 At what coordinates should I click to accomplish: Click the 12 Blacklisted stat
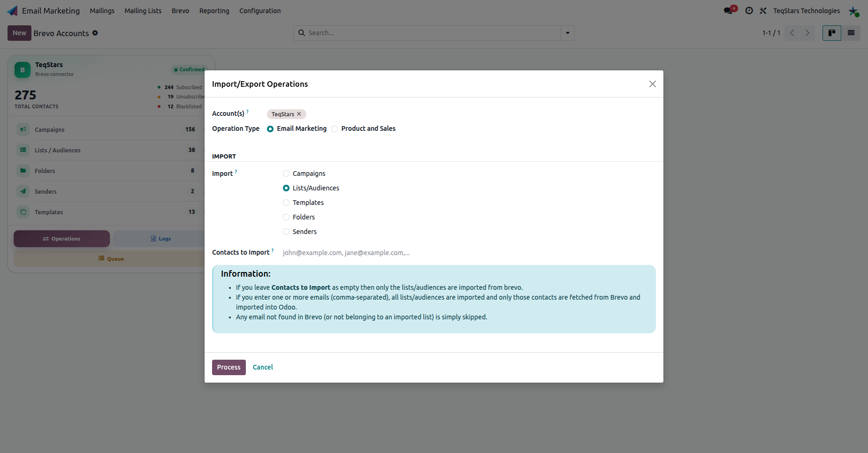pos(180,106)
